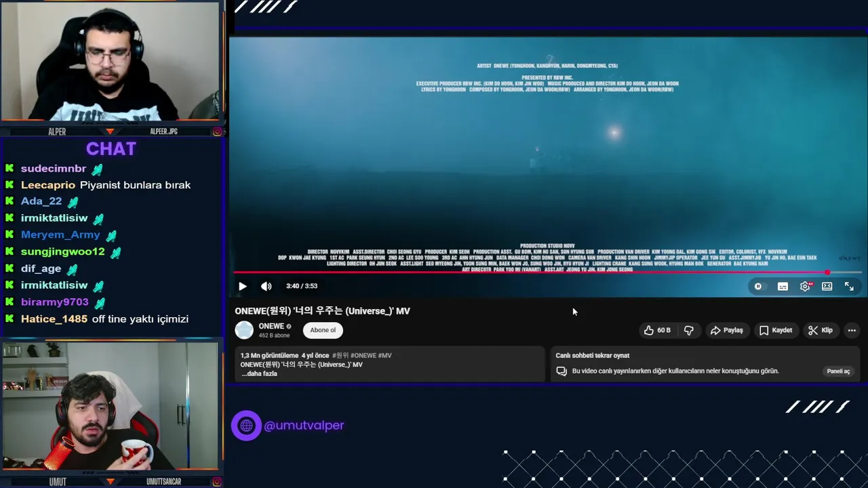Image resolution: width=868 pixels, height=488 pixels.
Task: Expand the description with ...daha fazla
Action: tap(260, 373)
